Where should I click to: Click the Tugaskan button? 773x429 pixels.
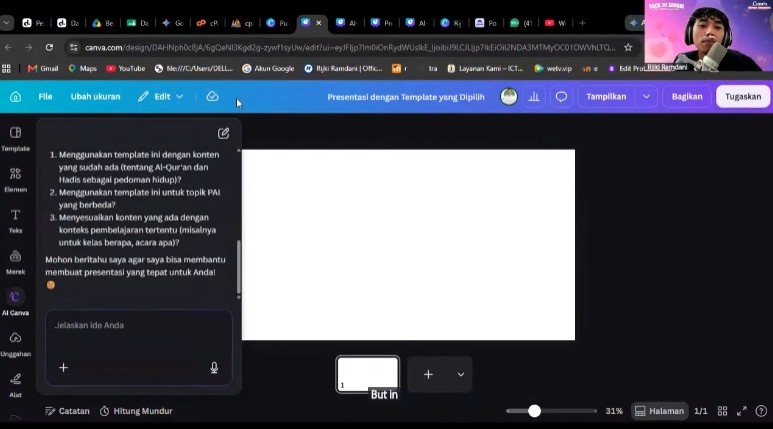tap(743, 97)
